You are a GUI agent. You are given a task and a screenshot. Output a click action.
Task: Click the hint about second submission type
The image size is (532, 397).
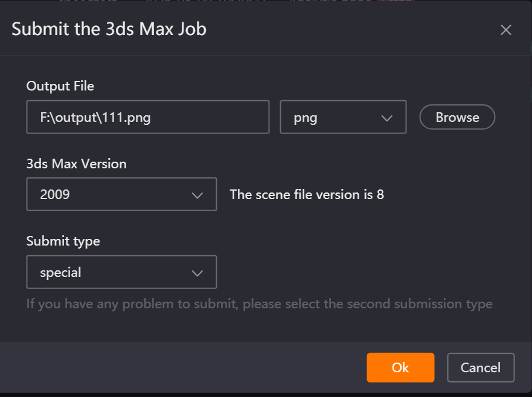[259, 303]
